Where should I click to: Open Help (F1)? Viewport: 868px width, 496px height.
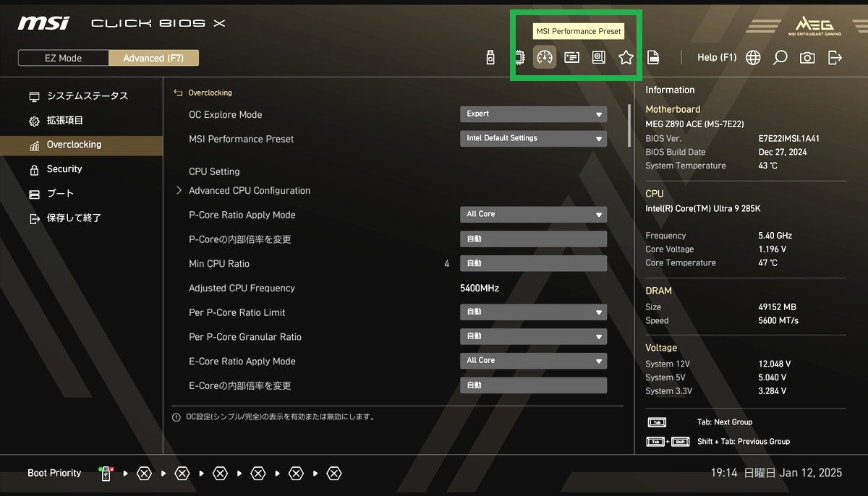717,57
